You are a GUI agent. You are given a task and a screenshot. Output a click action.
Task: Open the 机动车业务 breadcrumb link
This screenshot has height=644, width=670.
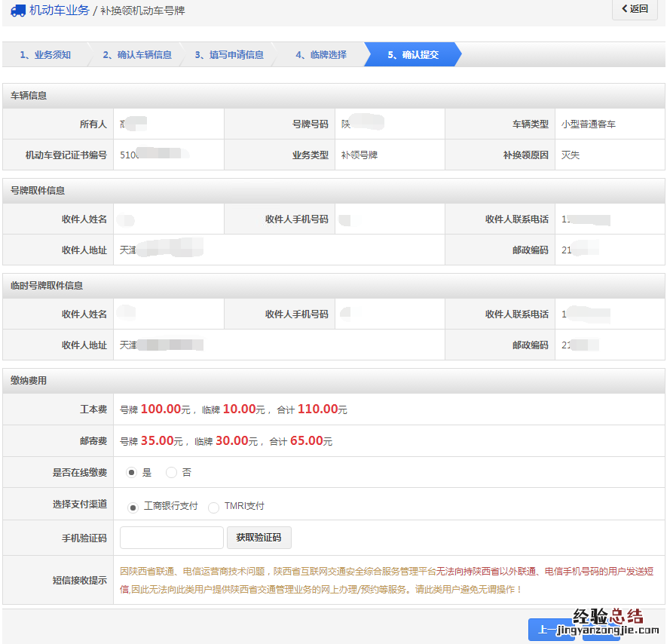pos(59,11)
